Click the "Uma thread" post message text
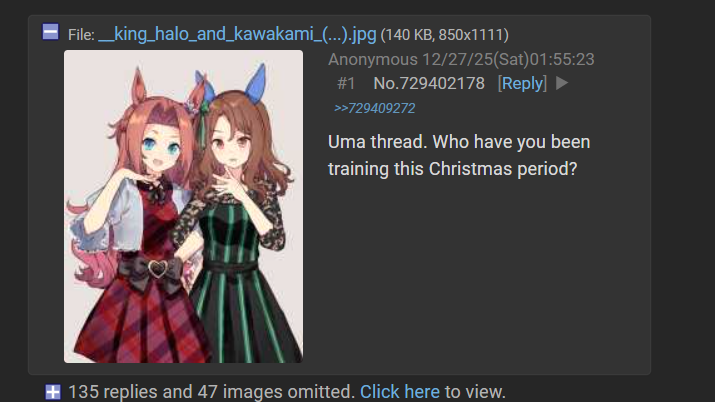This screenshot has height=402, width=715. pos(459,155)
